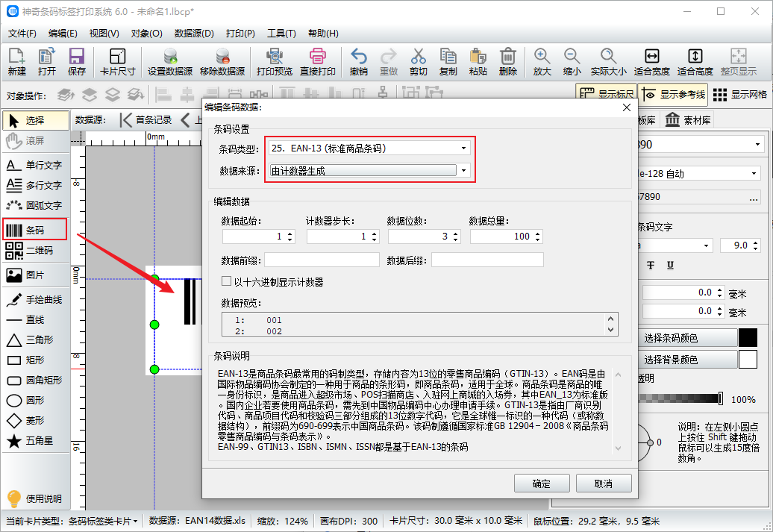Screen dimensions: 773x532
Task: Select the 二维码 QR code tool
Action: point(35,250)
